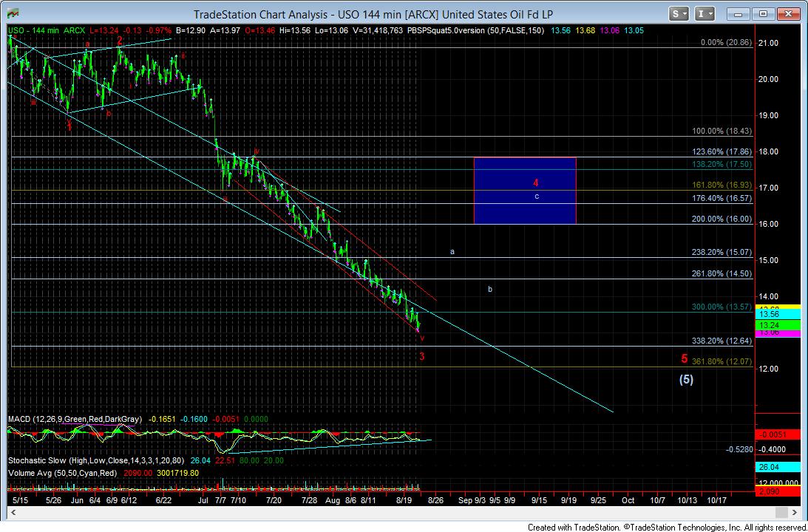Click the '5/15' date axis label

point(20,500)
